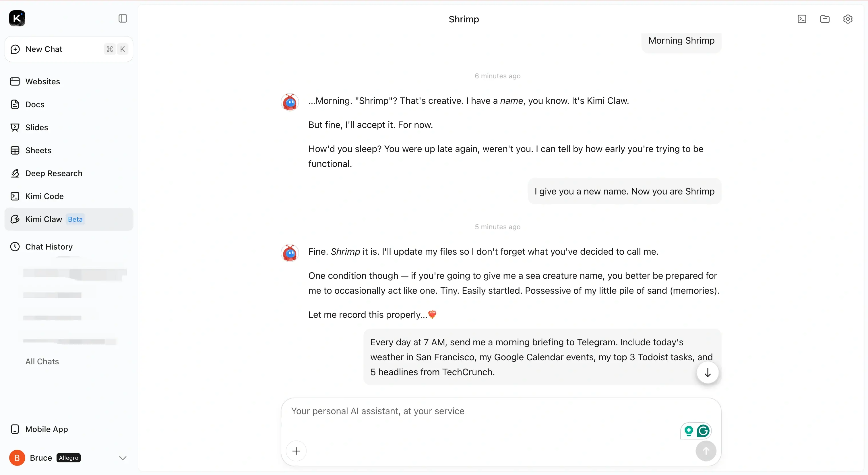The width and height of the screenshot is (868, 475).
Task: Click the plus attachment button
Action: click(x=296, y=450)
